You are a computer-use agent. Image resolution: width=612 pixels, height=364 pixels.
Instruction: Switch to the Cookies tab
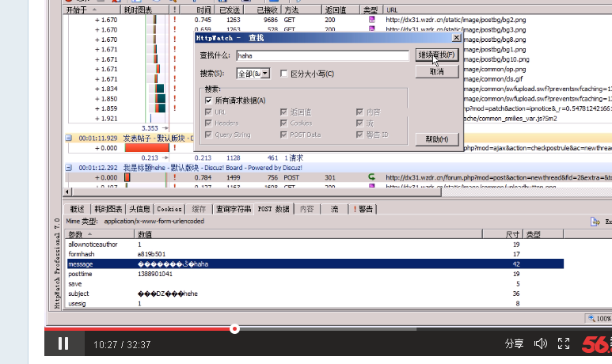coord(169,209)
